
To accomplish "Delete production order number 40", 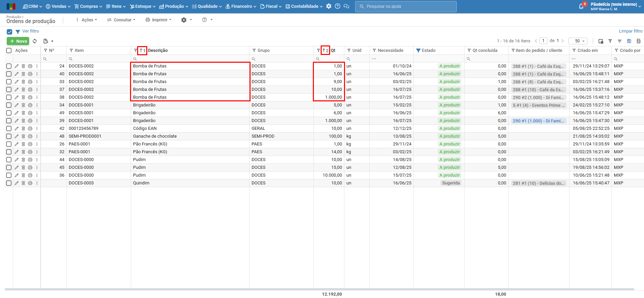I will pyautogui.click(x=23, y=74).
